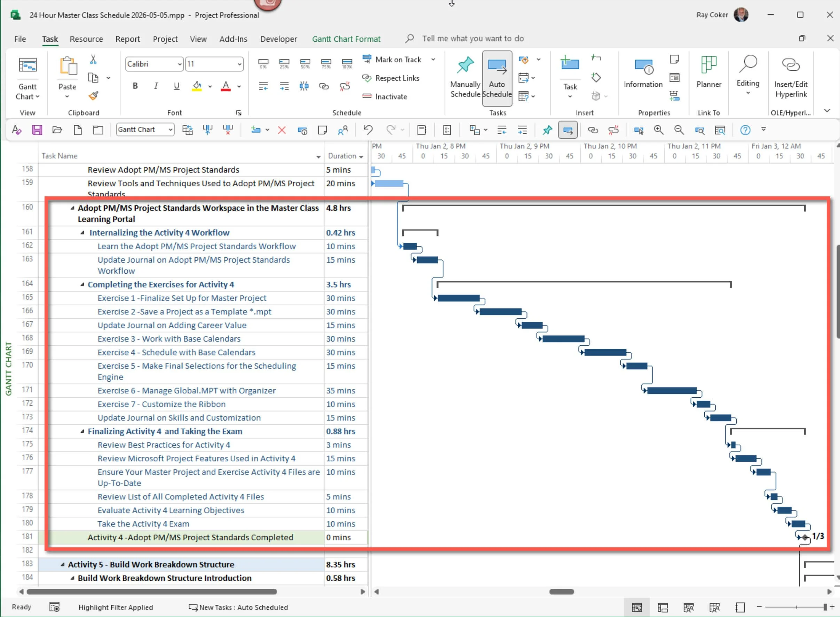The image size is (840, 617).
Task: Click the Inactivate button
Action: (x=385, y=96)
